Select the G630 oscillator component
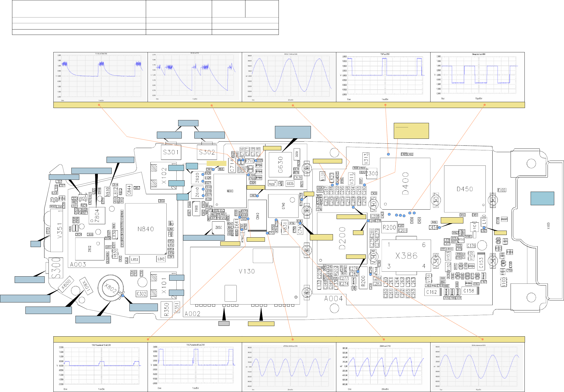The image size is (564, 392). tap(280, 165)
